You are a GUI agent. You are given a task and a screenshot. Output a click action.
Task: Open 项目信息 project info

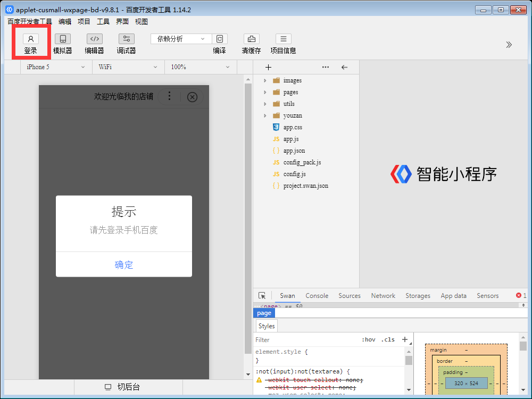click(x=283, y=39)
